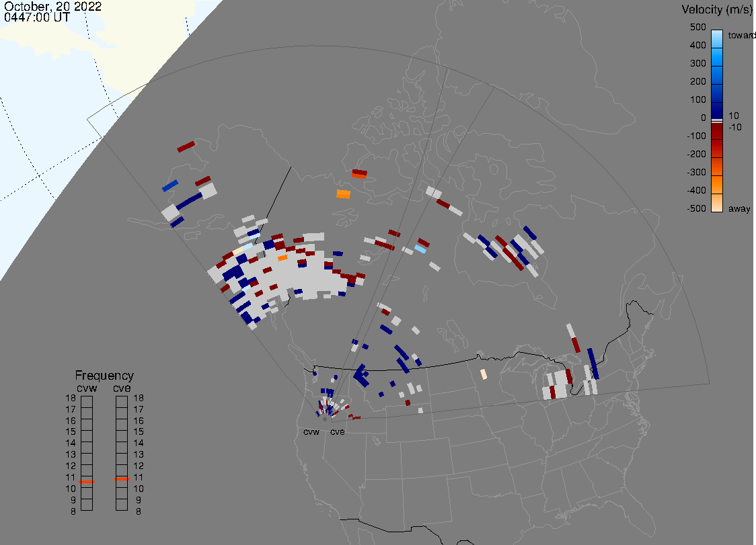This screenshot has height=545, width=756.
Task: Click the 'Frequency' legend heading
Action: (104, 376)
